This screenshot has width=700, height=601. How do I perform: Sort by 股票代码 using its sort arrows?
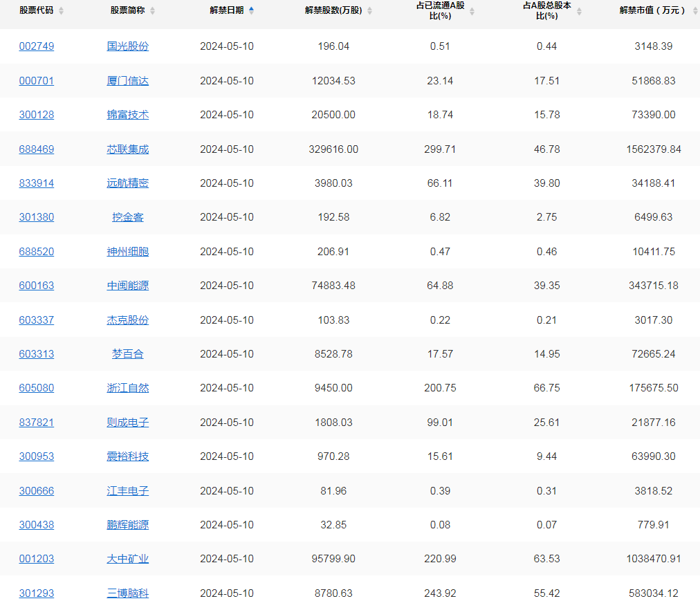[61, 10]
